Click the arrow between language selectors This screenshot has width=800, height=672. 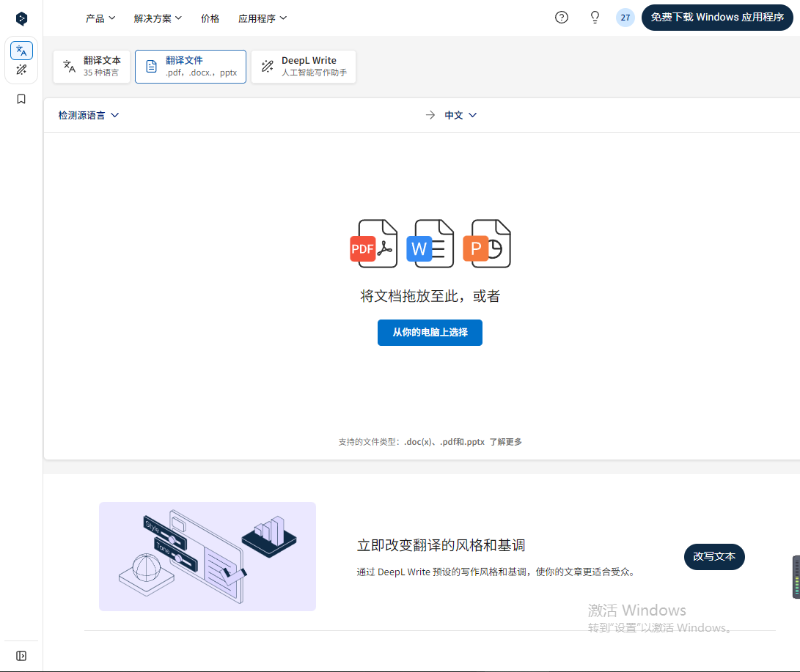(430, 115)
